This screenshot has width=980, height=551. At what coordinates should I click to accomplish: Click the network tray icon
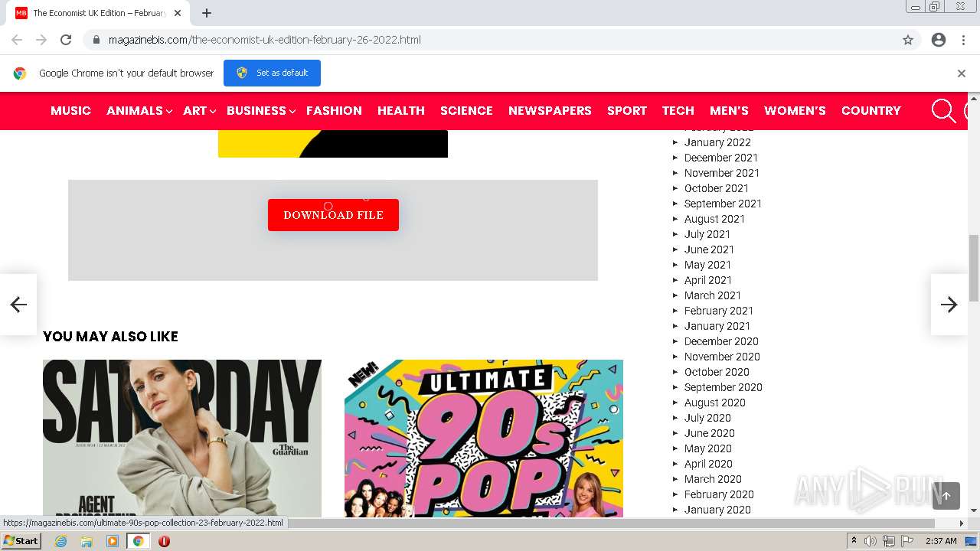(x=889, y=541)
